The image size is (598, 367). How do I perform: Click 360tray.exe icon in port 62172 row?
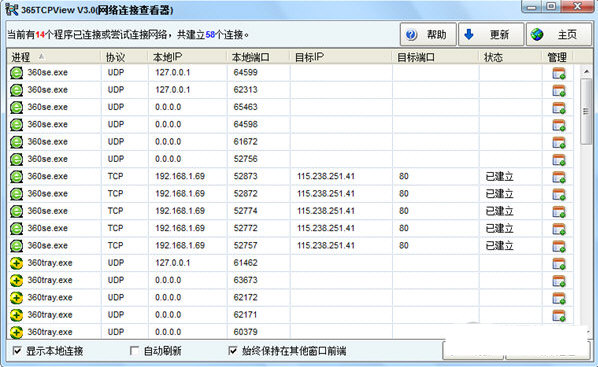16,298
